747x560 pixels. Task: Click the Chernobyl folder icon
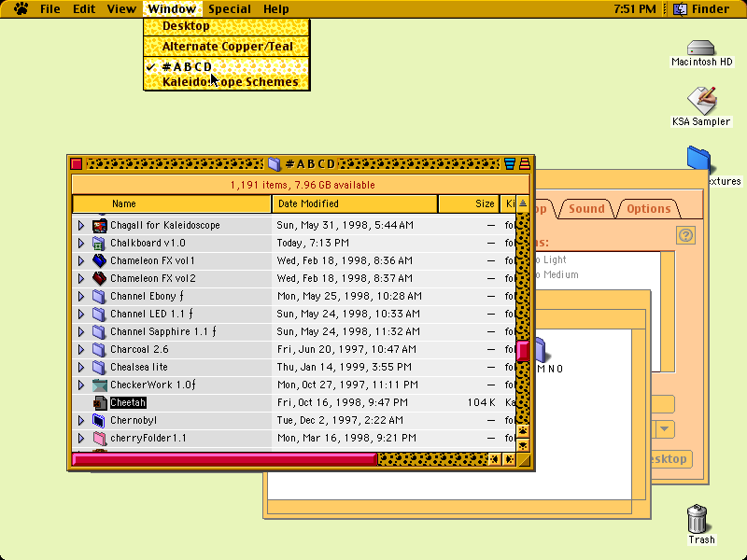(99, 421)
